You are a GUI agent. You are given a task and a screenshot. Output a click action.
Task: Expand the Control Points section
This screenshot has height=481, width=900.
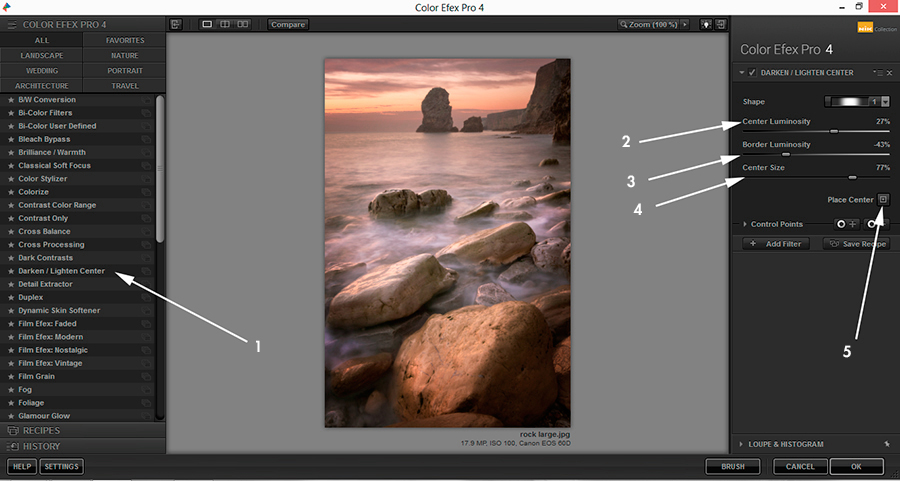point(744,224)
